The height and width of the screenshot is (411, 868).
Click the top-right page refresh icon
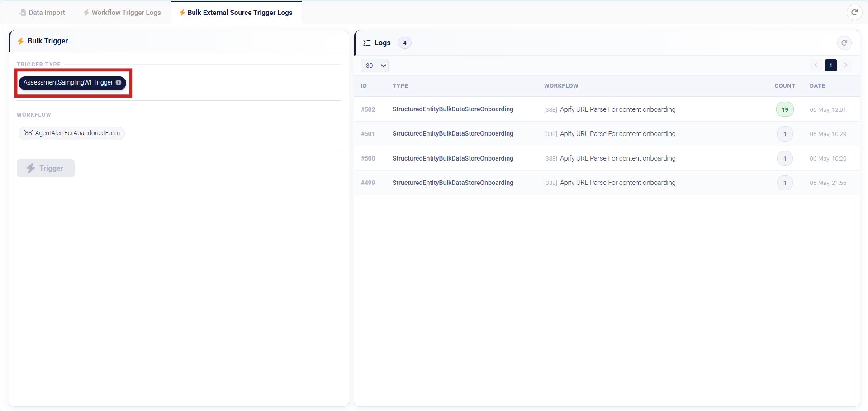point(854,12)
